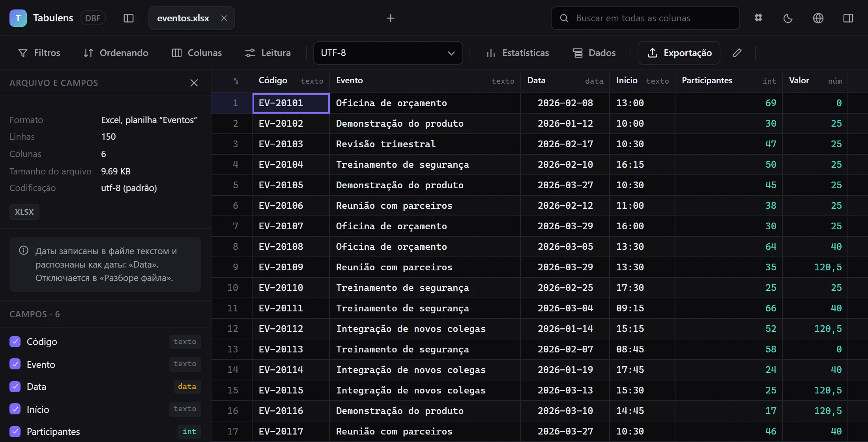Uncheck the Data field checkbox

15,387
